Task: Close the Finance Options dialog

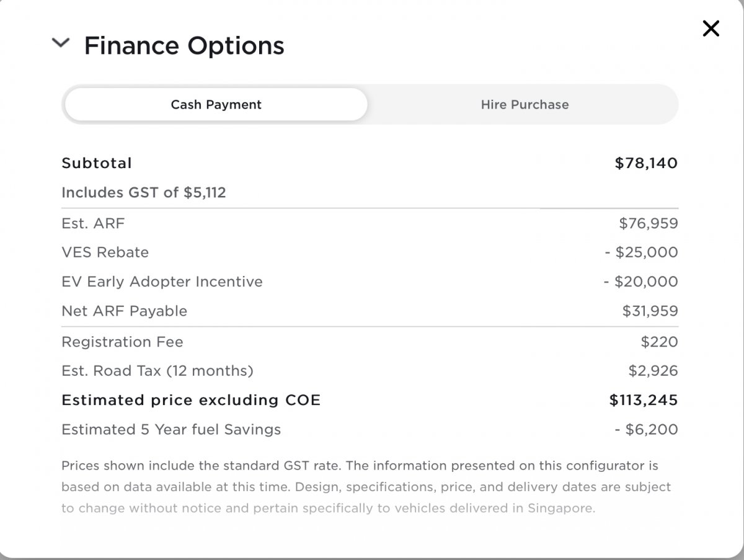Action: pyautogui.click(x=711, y=28)
